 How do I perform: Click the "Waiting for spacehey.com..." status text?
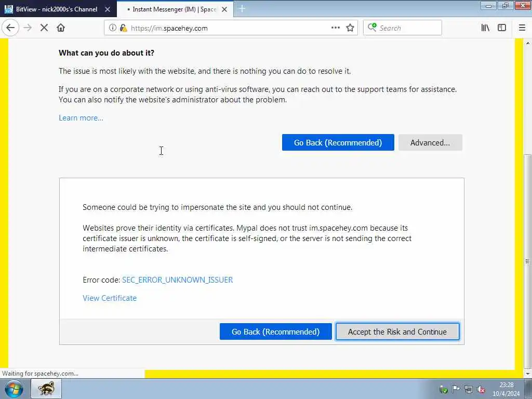pos(41,374)
